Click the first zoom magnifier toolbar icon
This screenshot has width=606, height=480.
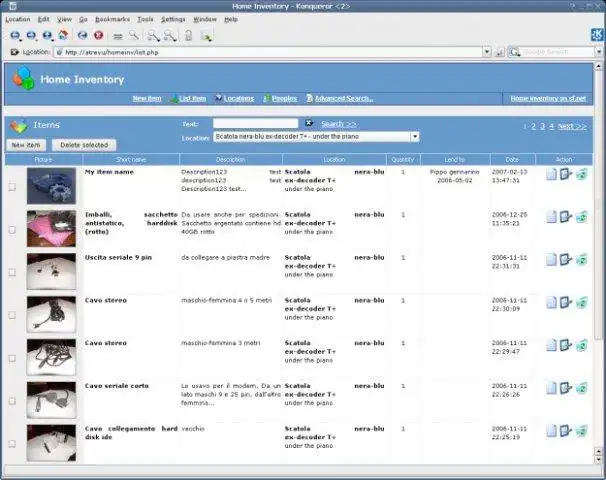[153, 36]
